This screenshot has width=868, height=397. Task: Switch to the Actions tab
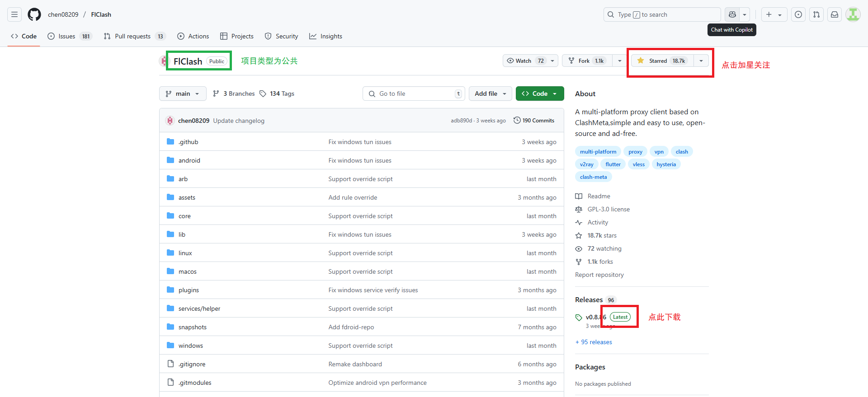point(193,36)
